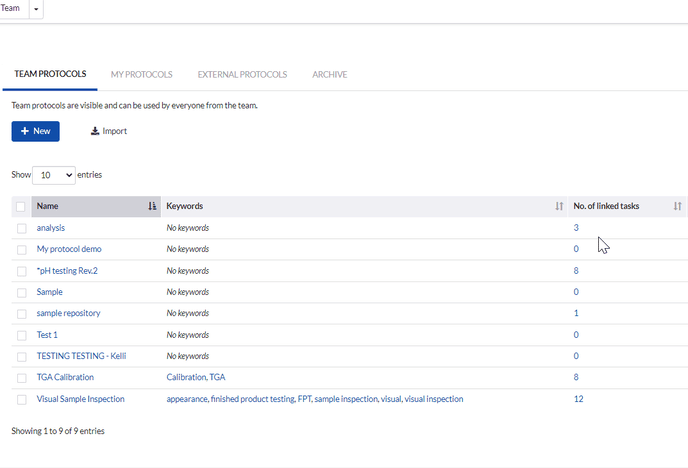
Task: Sort by No. of linked tasks arrows
Action: pyautogui.click(x=677, y=206)
